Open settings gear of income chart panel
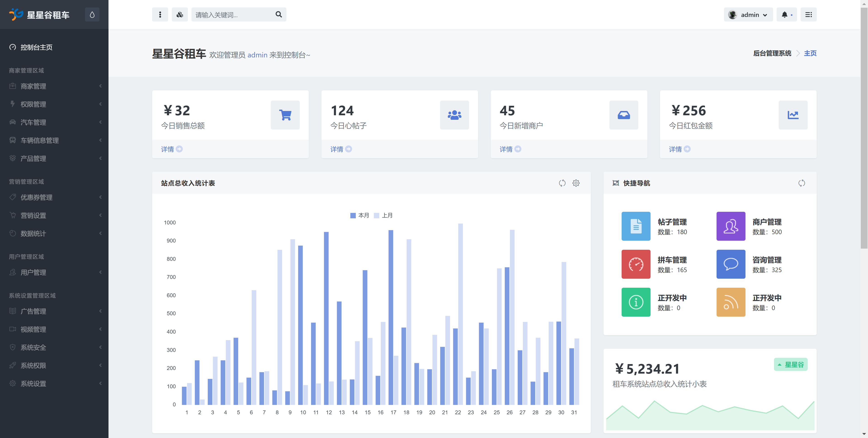Viewport: 868px width, 438px height. click(x=576, y=183)
